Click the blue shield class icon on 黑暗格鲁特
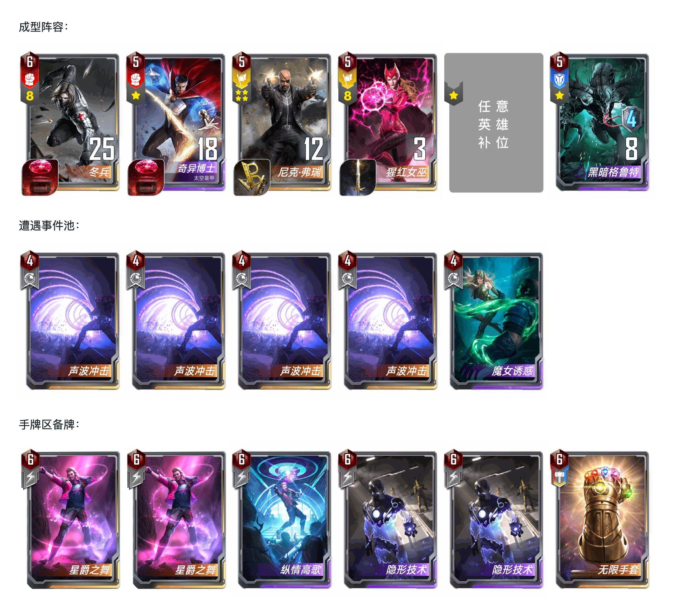673x616 pixels. tap(560, 79)
